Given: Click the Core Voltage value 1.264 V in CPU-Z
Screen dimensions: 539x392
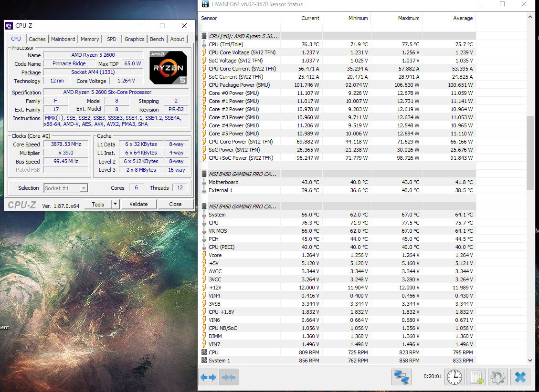Looking at the screenshot, I should [x=126, y=81].
